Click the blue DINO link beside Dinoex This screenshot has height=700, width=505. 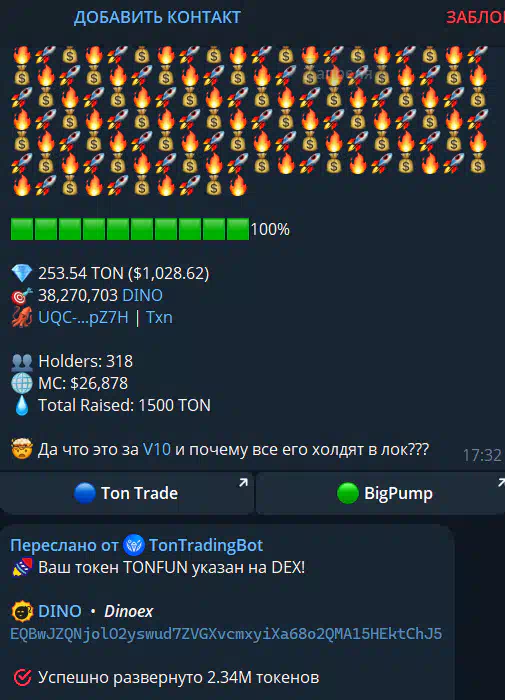(60, 611)
